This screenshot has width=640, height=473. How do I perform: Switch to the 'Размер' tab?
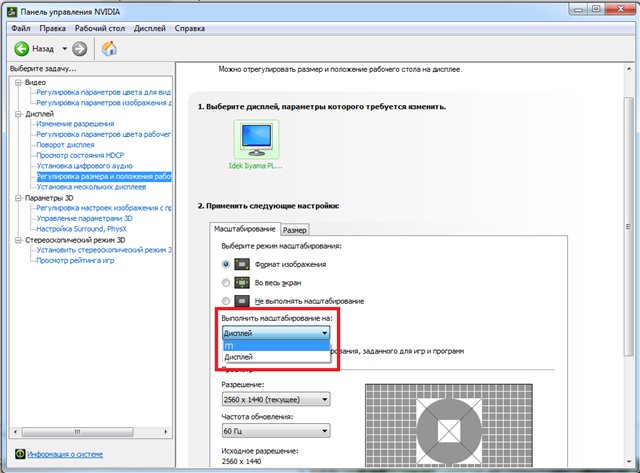tap(295, 230)
